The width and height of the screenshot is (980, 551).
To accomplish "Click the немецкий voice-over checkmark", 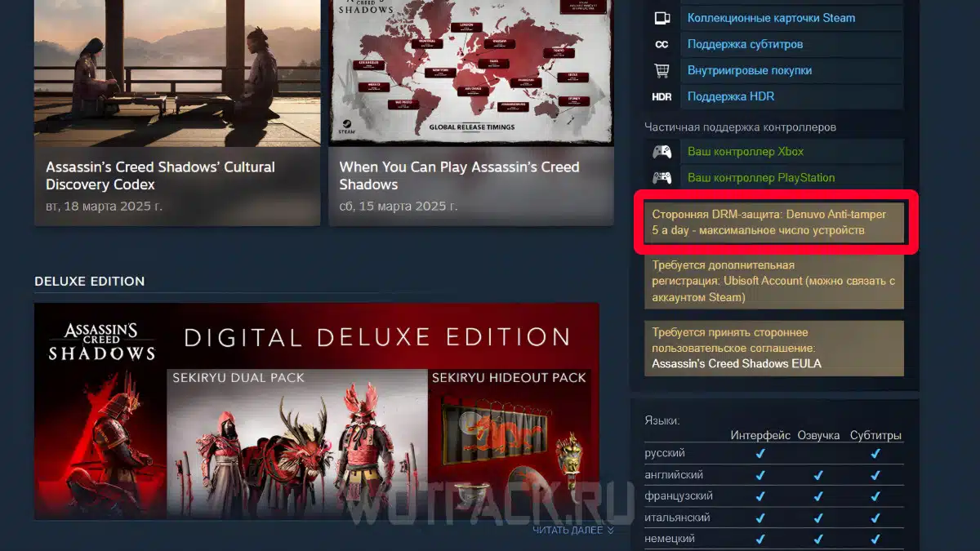I will pos(819,540).
